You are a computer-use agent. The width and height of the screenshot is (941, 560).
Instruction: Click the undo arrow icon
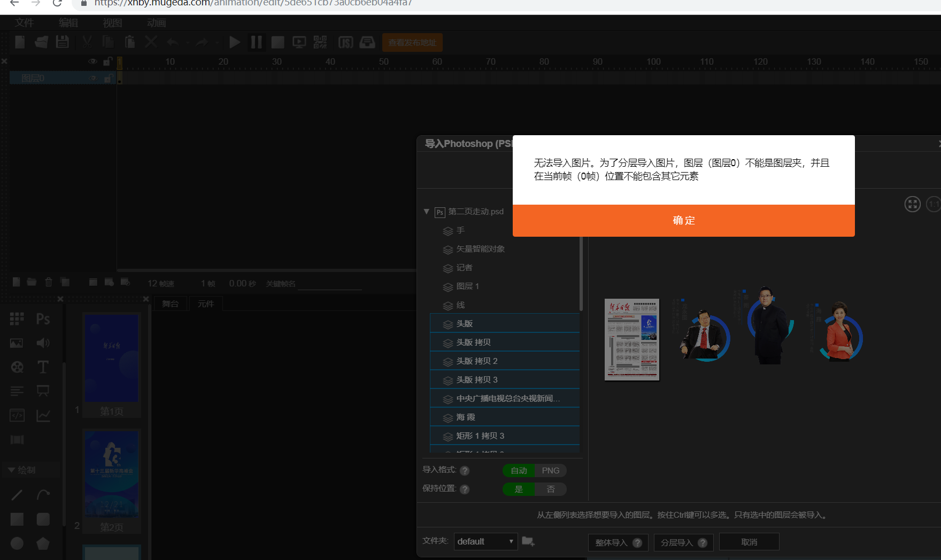172,42
